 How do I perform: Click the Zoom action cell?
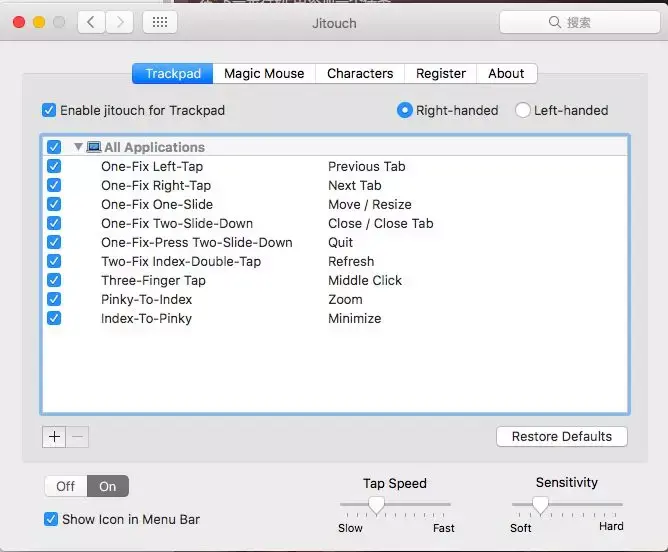pos(345,299)
